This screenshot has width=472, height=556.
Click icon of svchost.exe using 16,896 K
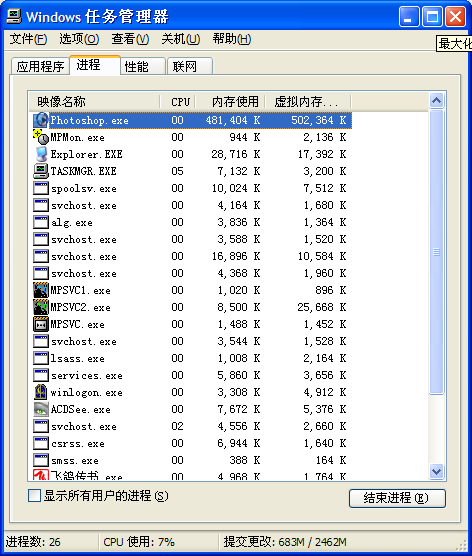40,256
